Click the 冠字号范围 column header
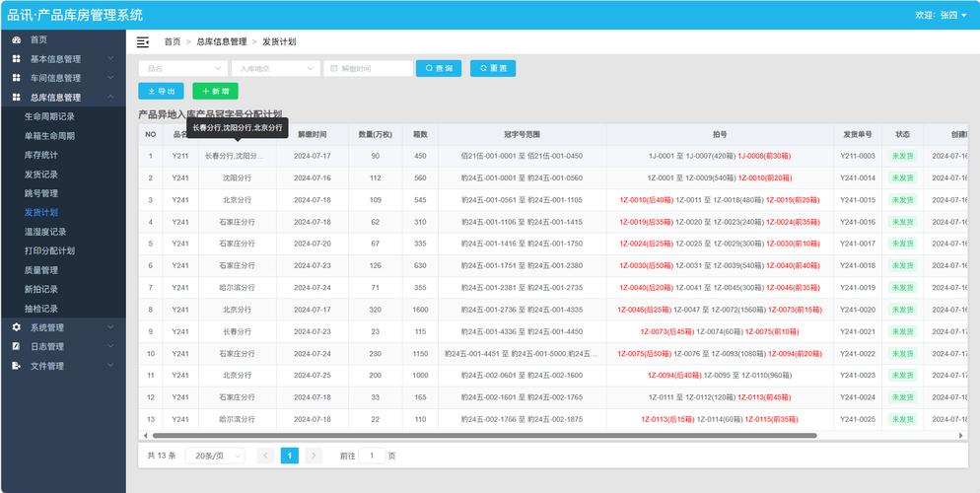Image resolution: width=980 pixels, height=493 pixels. coord(522,135)
